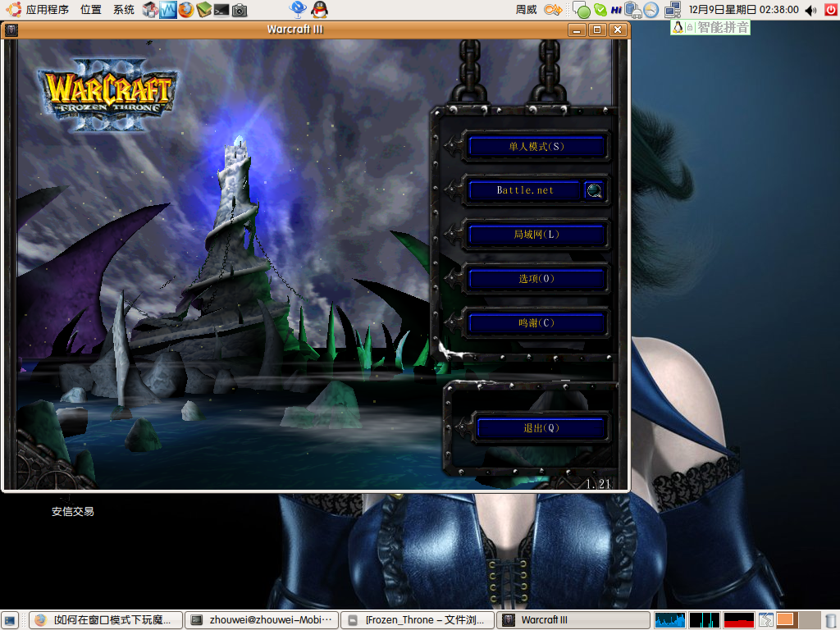The image size is (840, 630).
Task: Open the 系统 system menu
Action: tap(124, 10)
